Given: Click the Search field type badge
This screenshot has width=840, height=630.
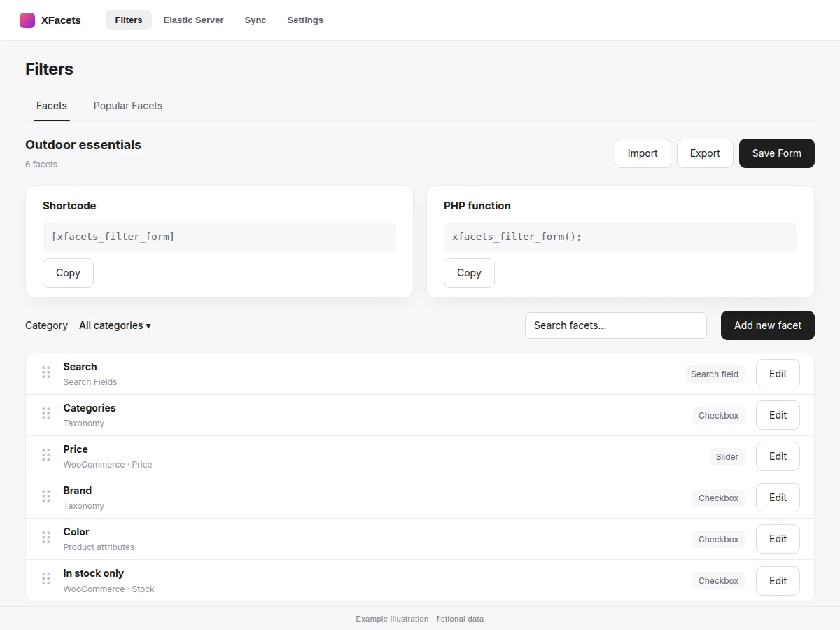Looking at the screenshot, I should tap(715, 374).
